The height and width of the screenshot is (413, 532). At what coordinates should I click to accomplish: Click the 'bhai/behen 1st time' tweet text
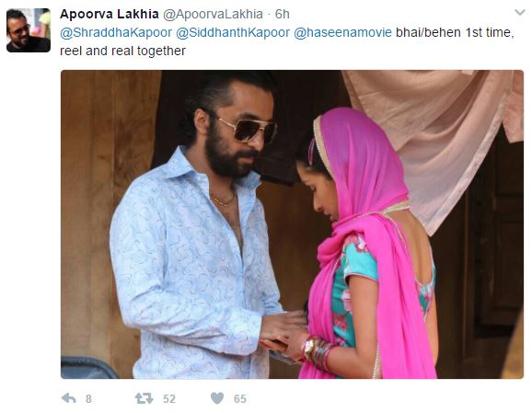coord(453,32)
